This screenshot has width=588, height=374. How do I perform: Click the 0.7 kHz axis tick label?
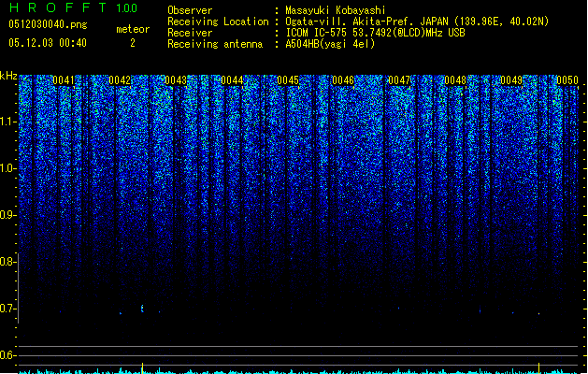click(7, 309)
